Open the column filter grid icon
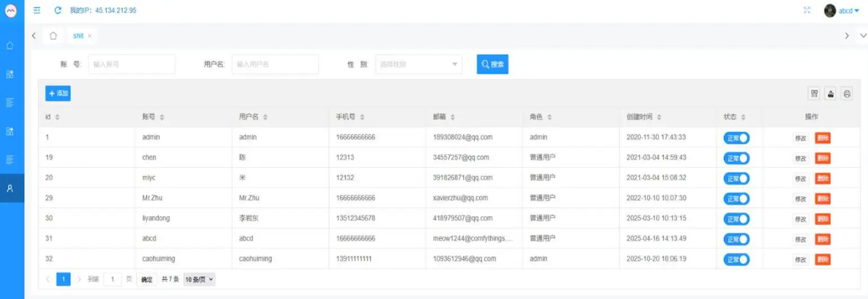868x299 pixels. (814, 94)
